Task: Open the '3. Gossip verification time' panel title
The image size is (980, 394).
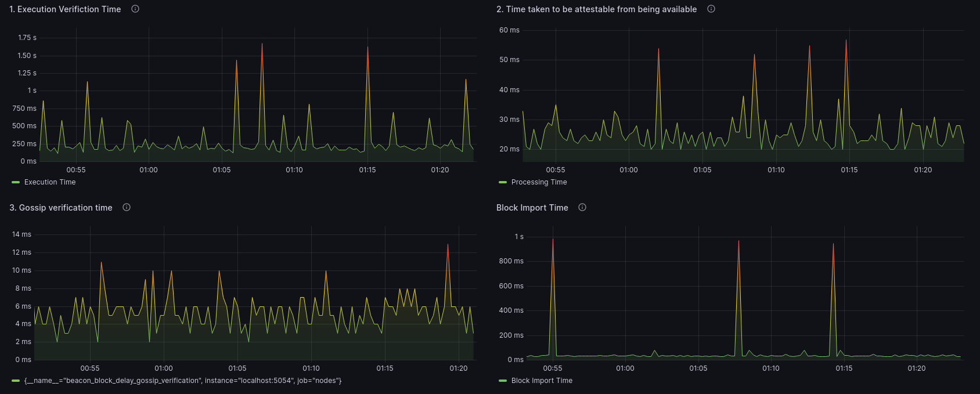Action: click(x=61, y=208)
